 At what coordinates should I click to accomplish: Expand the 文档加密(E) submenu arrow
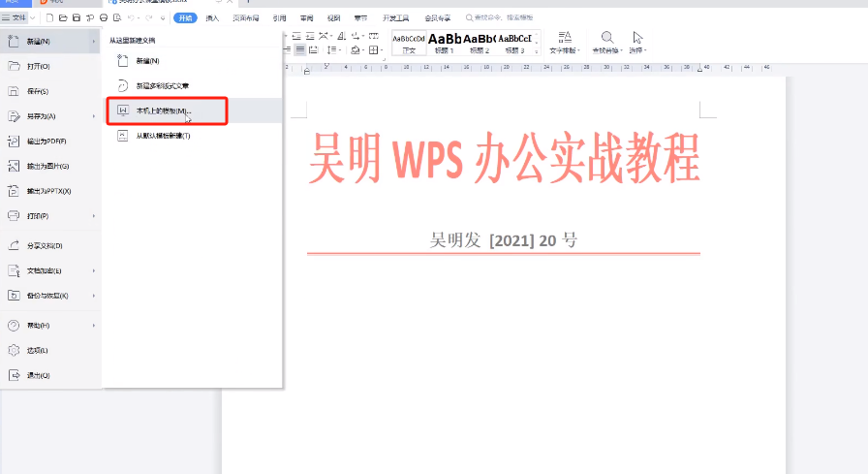point(94,270)
